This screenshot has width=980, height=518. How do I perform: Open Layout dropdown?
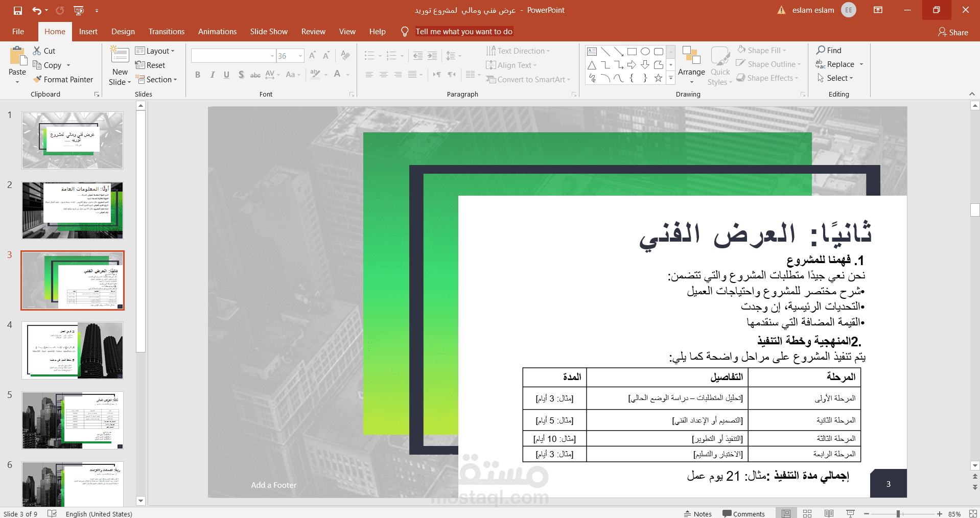click(155, 51)
